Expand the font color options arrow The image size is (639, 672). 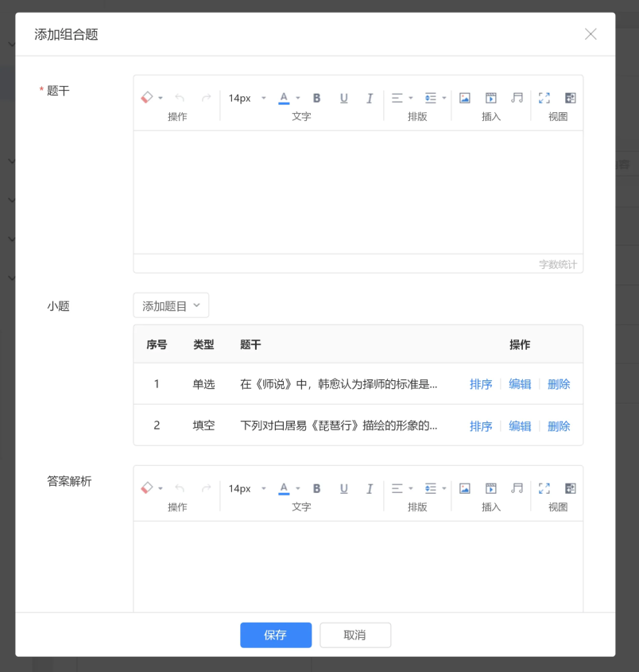click(x=297, y=97)
